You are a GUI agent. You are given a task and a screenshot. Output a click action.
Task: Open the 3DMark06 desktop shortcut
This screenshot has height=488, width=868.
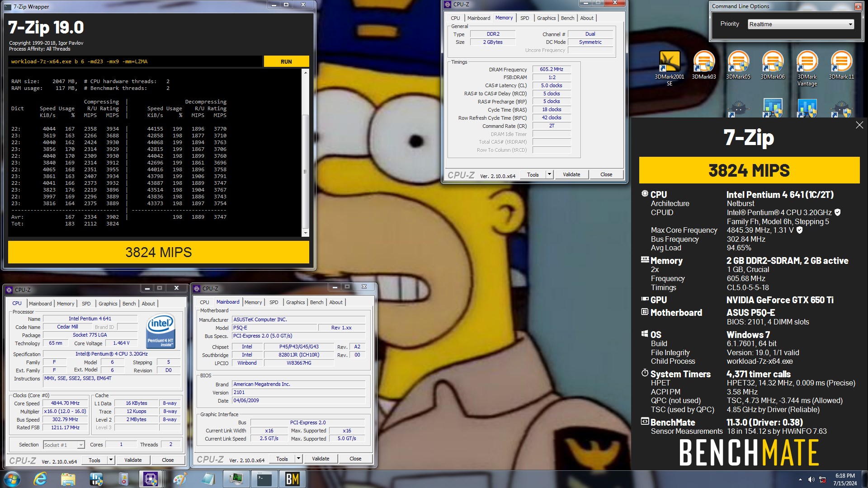[x=773, y=65]
